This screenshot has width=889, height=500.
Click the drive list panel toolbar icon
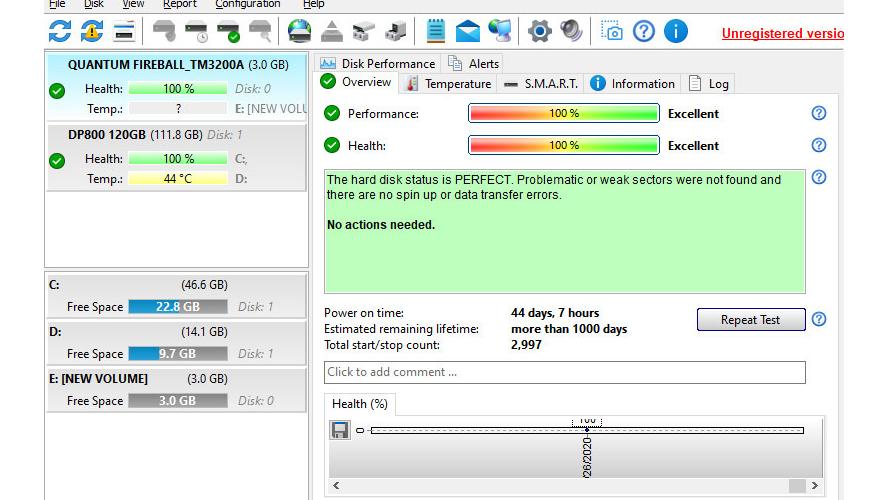point(124,31)
